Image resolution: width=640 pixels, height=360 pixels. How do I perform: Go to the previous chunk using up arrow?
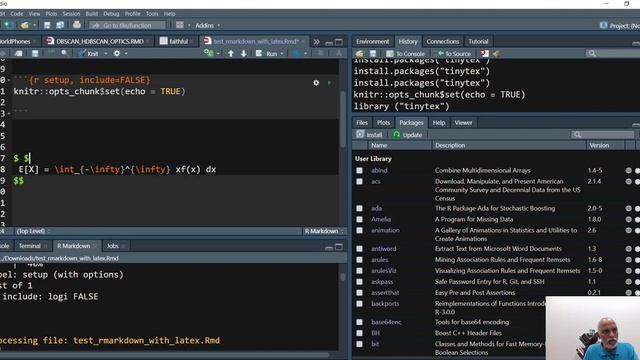[231, 53]
